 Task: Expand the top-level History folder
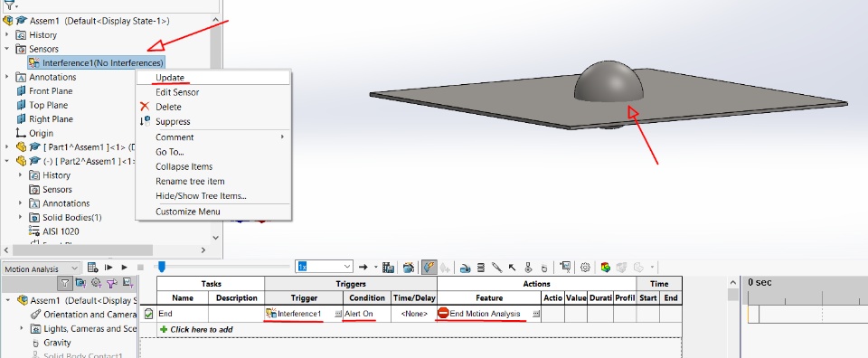pyautogui.click(x=6, y=35)
